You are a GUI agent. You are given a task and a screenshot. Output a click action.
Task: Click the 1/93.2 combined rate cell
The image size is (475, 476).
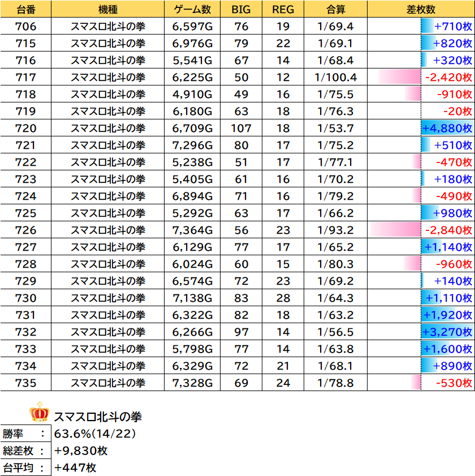(x=335, y=230)
